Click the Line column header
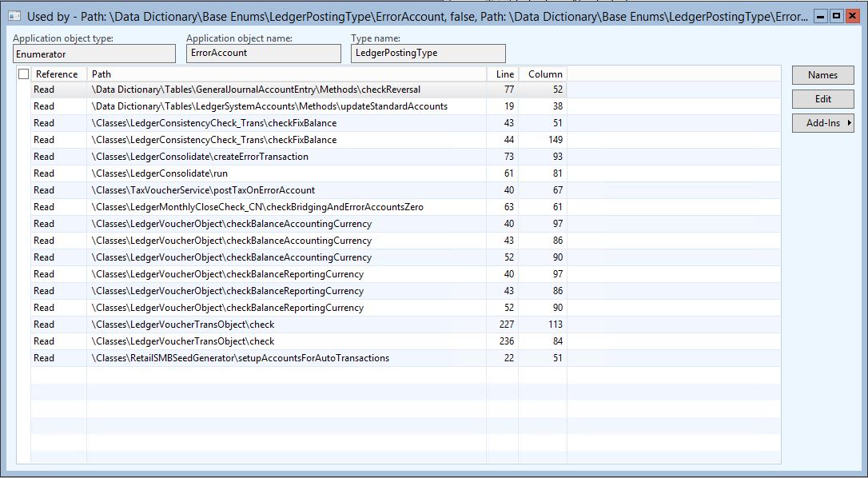 click(x=504, y=74)
